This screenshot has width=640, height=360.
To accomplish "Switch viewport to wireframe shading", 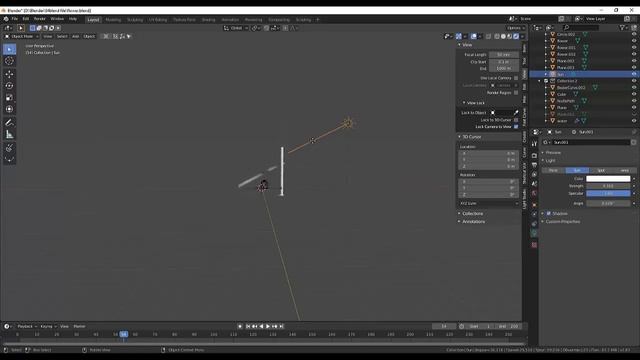I will (497, 36).
